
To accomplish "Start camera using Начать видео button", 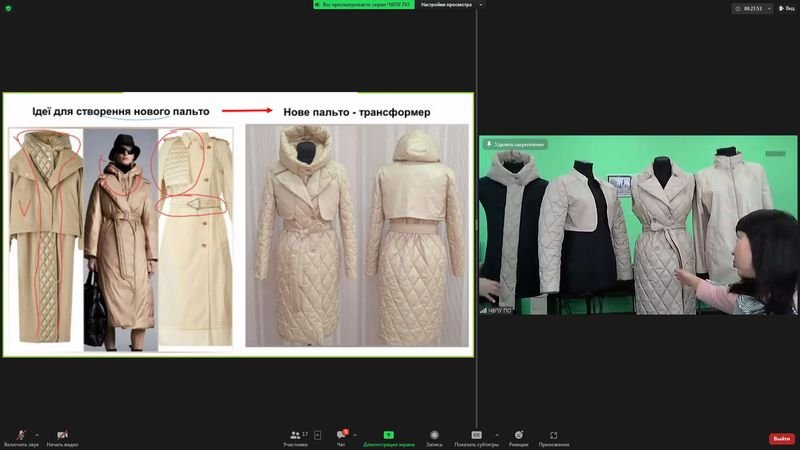I will 62,436.
